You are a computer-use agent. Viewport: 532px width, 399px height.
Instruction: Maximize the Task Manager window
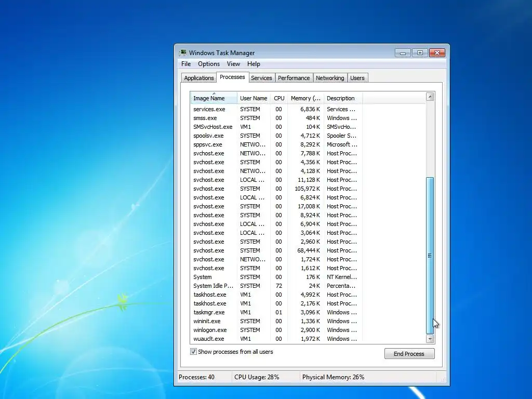pyautogui.click(x=420, y=53)
